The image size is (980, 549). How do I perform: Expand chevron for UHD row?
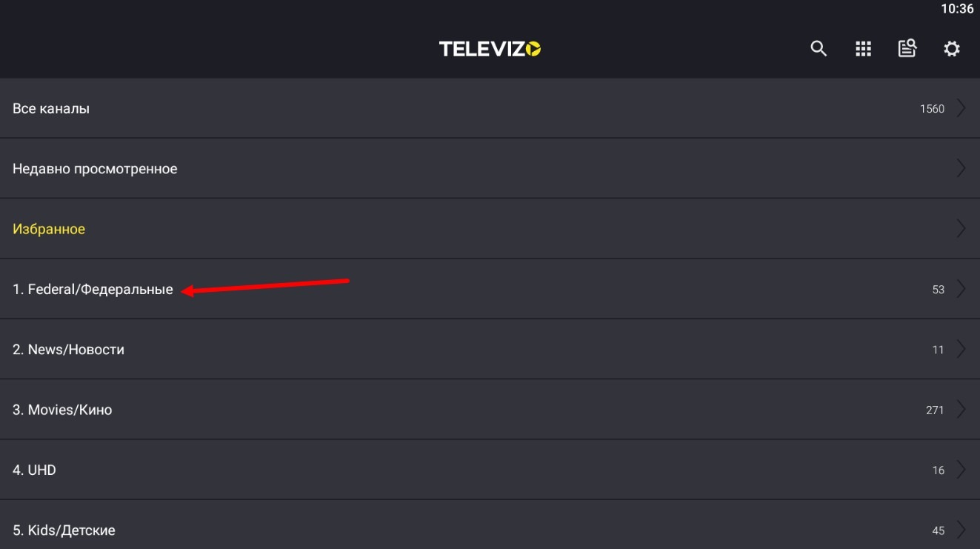tap(961, 470)
